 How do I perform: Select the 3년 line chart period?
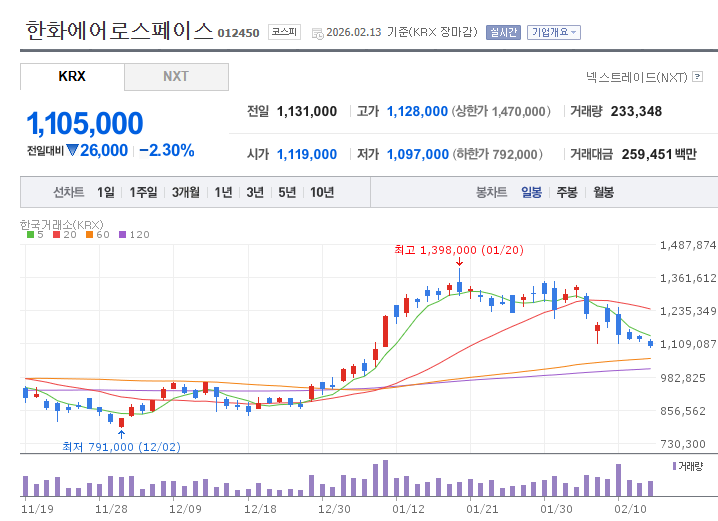255,192
